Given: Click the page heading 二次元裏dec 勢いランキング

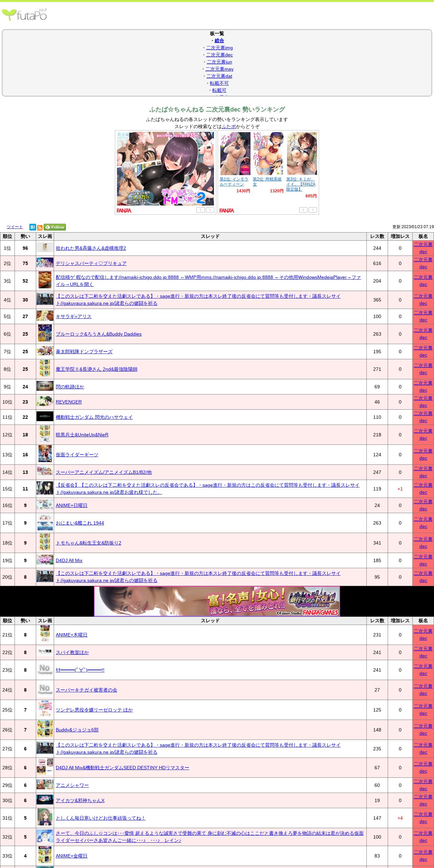Looking at the screenshot, I should pos(217,110).
